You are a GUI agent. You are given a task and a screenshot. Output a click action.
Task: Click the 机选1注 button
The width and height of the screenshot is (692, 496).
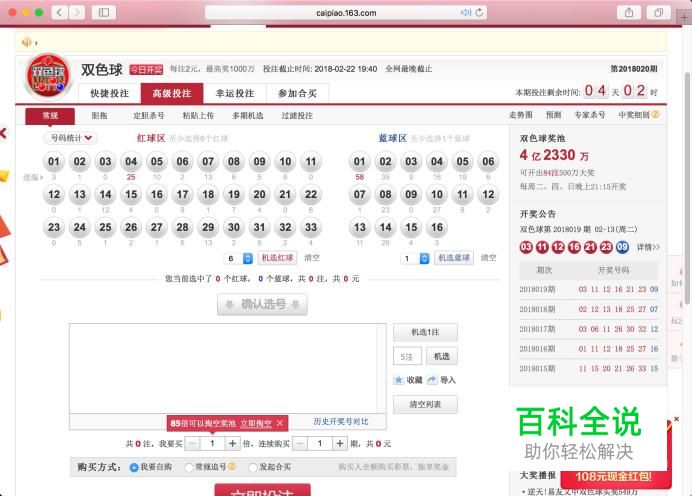(x=425, y=332)
